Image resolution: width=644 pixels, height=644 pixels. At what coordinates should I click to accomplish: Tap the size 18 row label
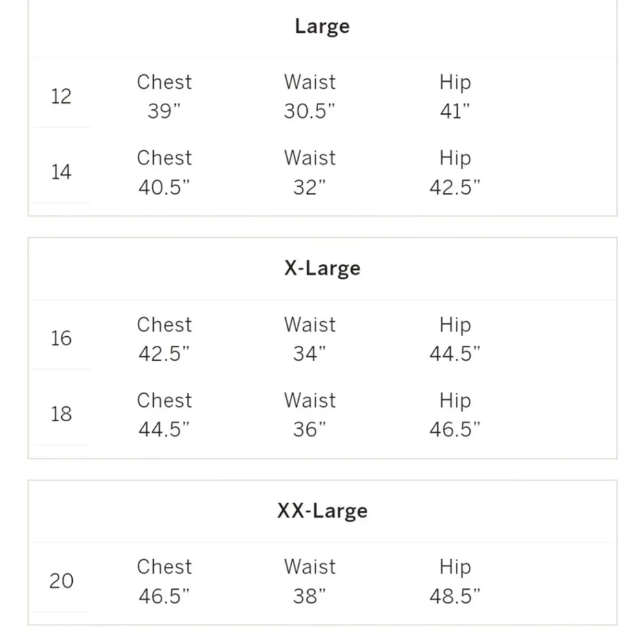[x=61, y=413]
